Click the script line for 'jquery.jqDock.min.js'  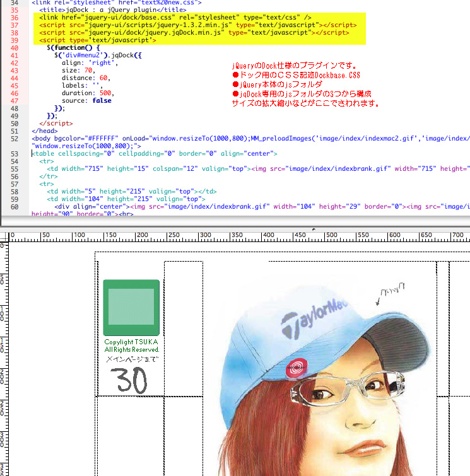tap(194, 33)
